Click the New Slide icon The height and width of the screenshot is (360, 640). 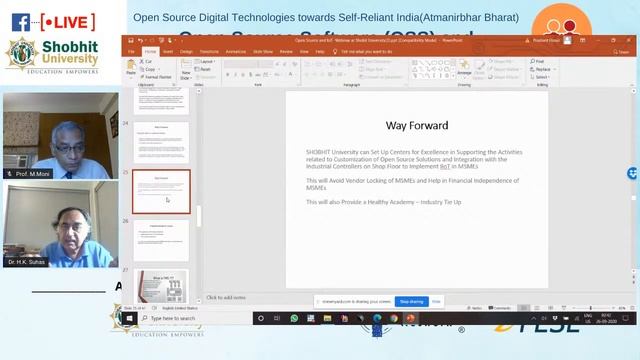(x=186, y=64)
